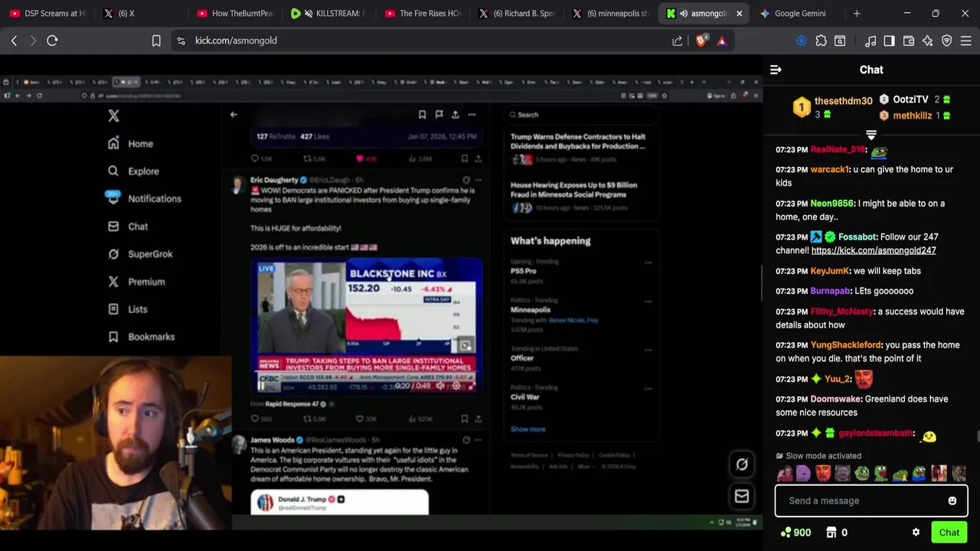Insert the open-mouth Pepe emote

(881, 474)
